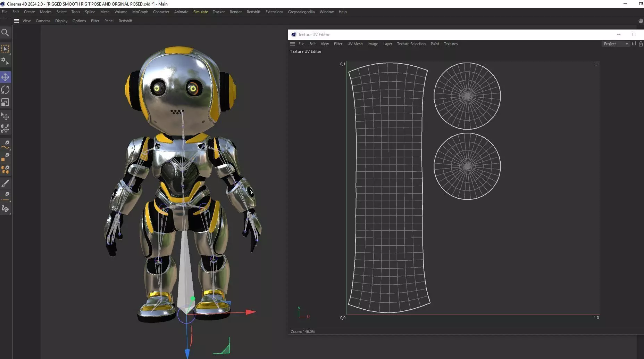Open the viewport Panel menu
644x359 pixels.
[109, 21]
